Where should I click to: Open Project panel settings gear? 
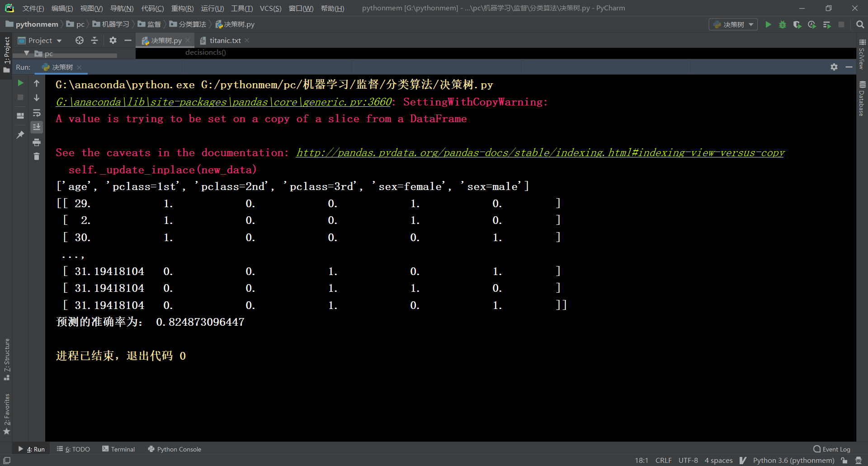click(x=113, y=40)
